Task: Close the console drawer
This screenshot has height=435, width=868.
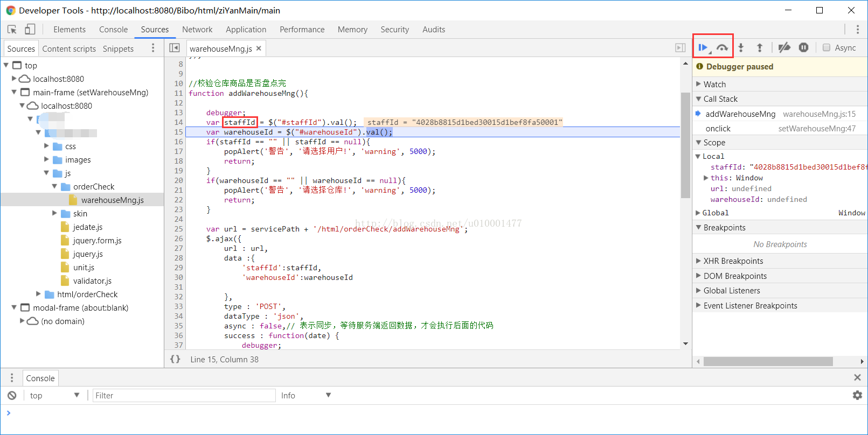Action: click(857, 378)
